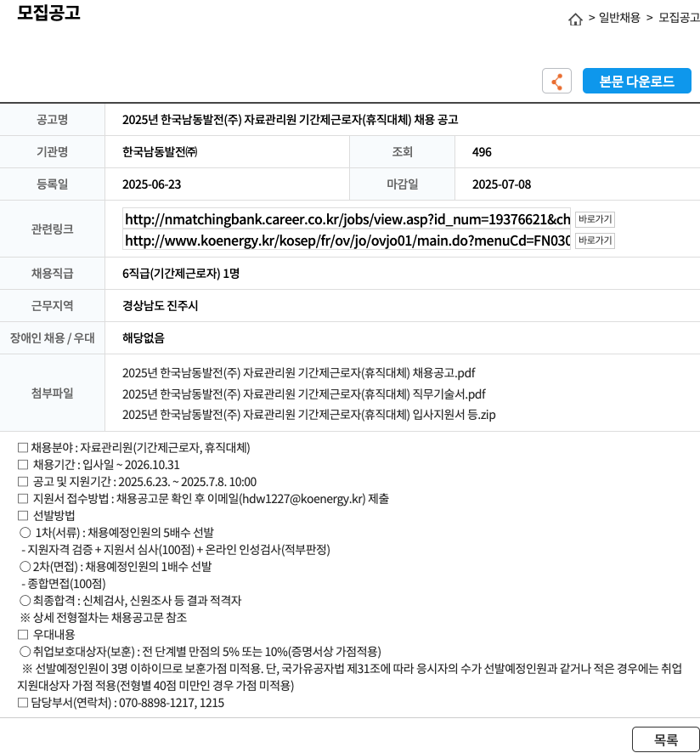Open the 채용공고.pdf attachment
This screenshot has width=700, height=753.
pos(299,373)
